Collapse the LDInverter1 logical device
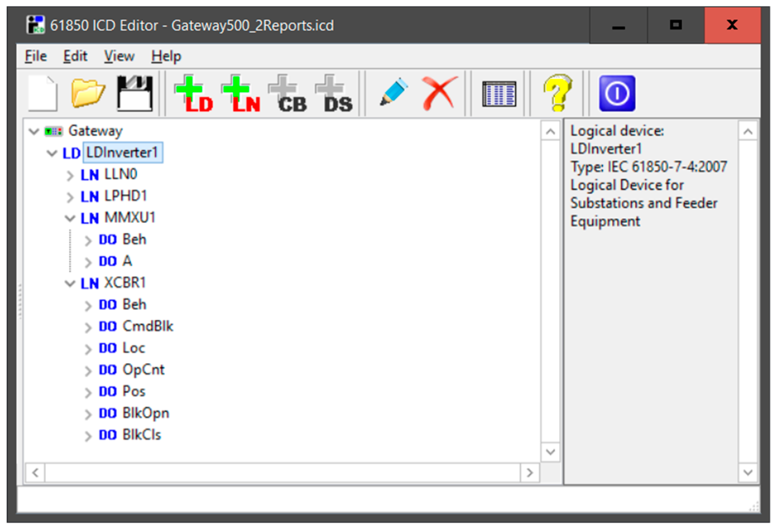Screen dimensions: 777x532 pyautogui.click(x=51, y=153)
